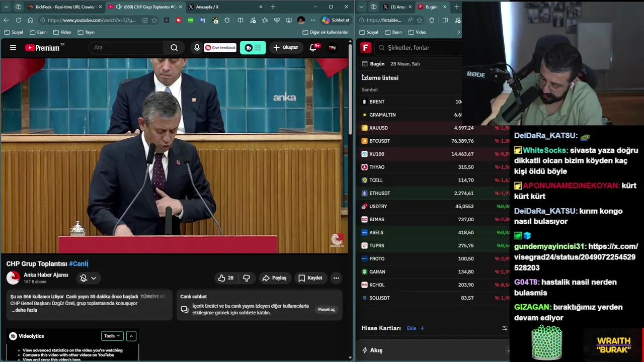
Task: Open split screen in YouTube browser window
Action: pos(240,20)
